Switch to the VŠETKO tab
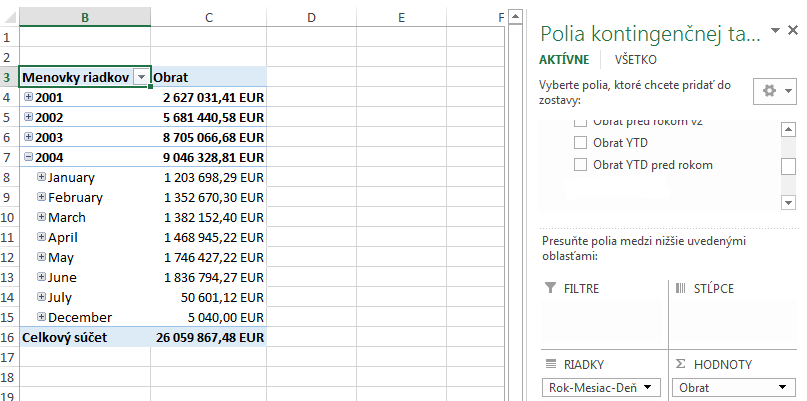This screenshot has width=807, height=401. [636, 59]
